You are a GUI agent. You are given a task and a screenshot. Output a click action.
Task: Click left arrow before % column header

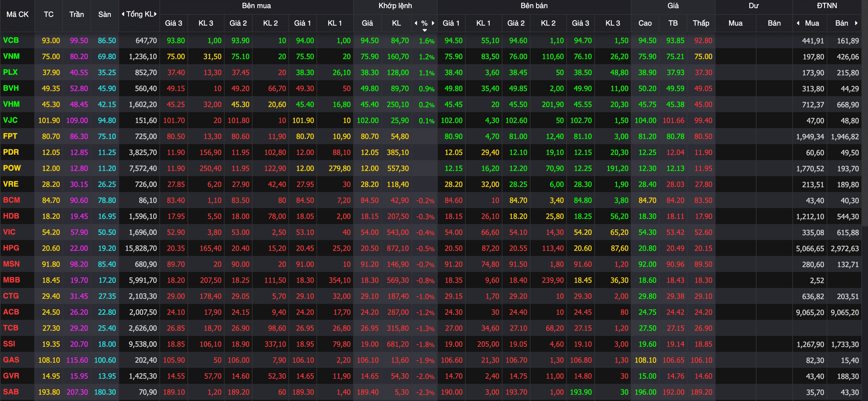point(416,23)
